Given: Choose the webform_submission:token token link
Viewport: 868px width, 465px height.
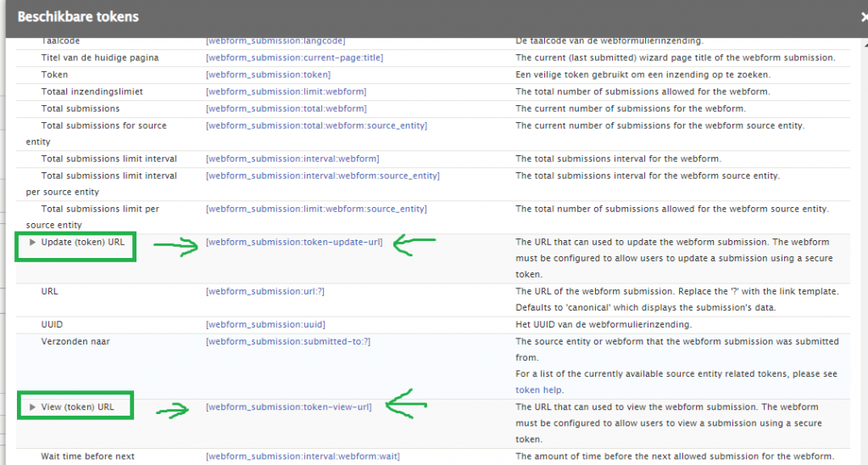Looking at the screenshot, I should tap(268, 75).
